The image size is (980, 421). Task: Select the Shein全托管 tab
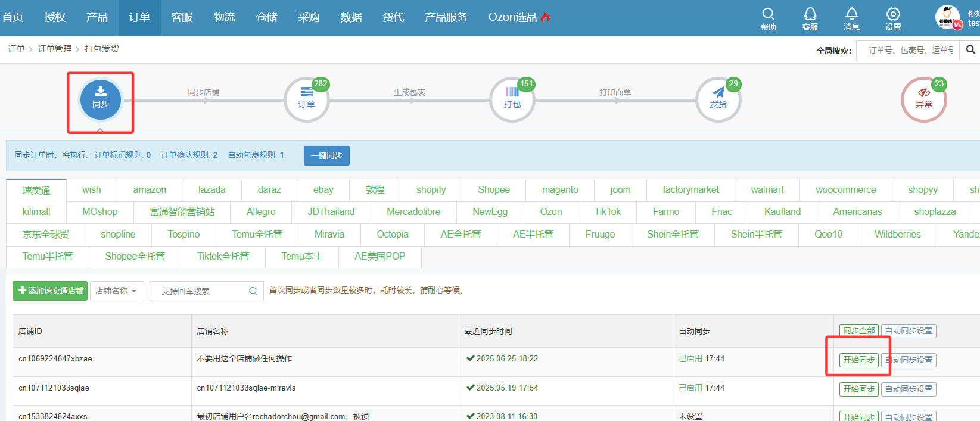tap(673, 234)
